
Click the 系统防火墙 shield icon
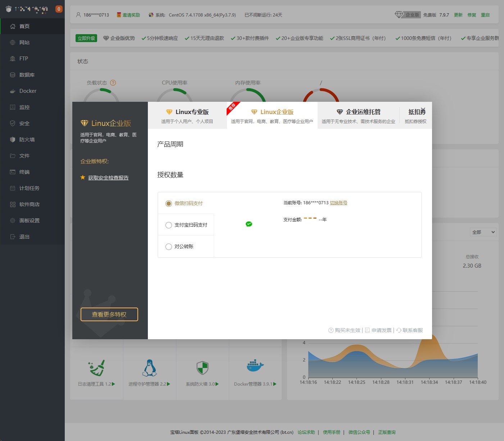tap(203, 368)
